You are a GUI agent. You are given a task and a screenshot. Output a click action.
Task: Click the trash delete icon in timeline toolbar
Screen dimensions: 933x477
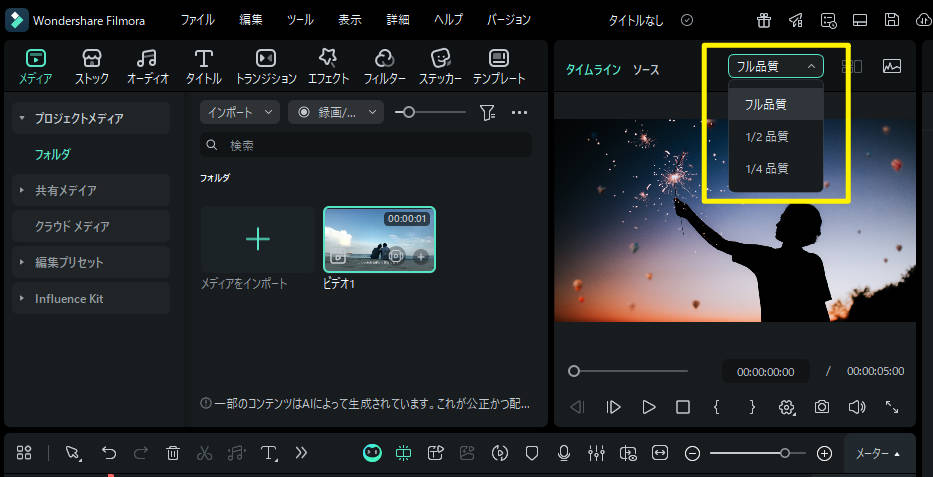tap(173, 453)
